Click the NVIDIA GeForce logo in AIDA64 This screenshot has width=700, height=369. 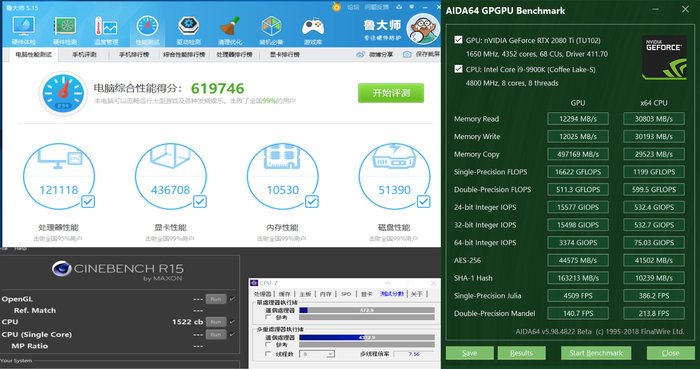664,58
